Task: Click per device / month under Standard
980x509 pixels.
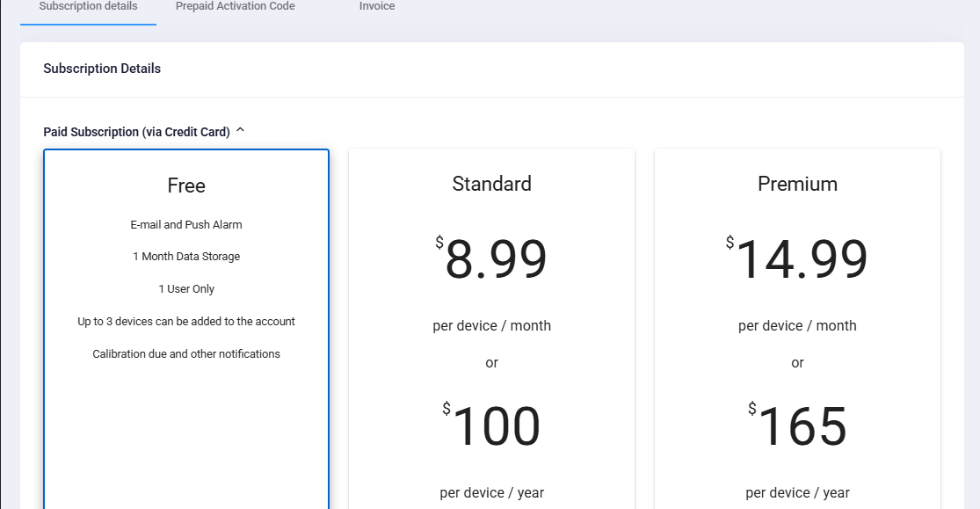Action: click(492, 326)
